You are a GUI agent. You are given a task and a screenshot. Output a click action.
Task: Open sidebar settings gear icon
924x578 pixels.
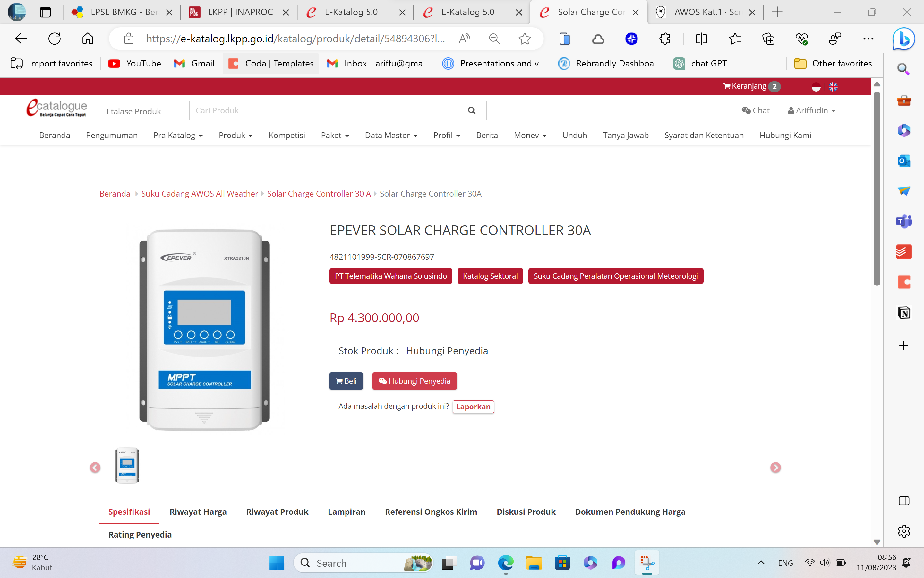coord(904,531)
